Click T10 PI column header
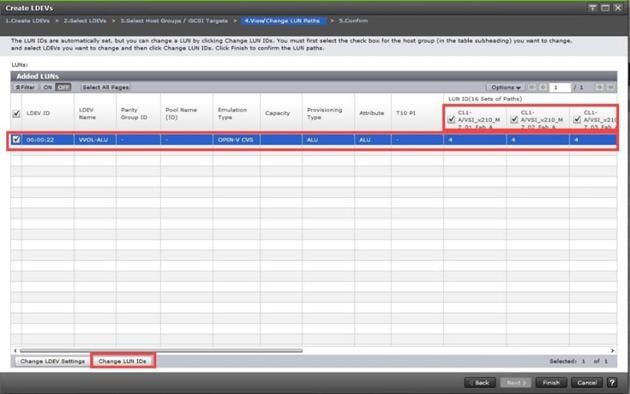 pos(417,113)
